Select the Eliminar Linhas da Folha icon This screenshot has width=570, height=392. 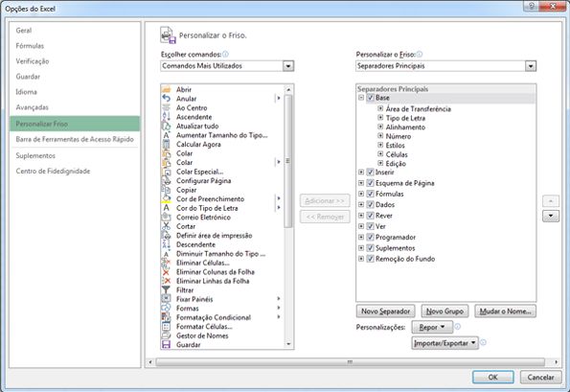(166, 281)
